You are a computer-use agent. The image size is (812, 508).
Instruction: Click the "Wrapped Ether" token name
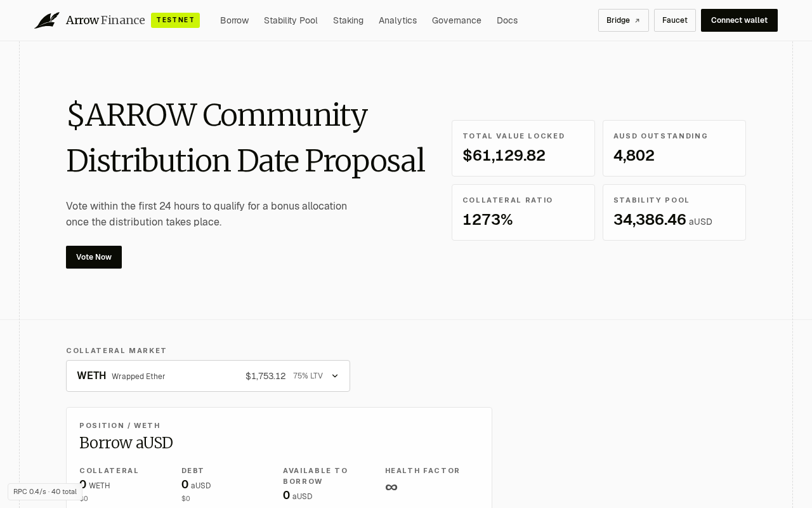pos(138,377)
